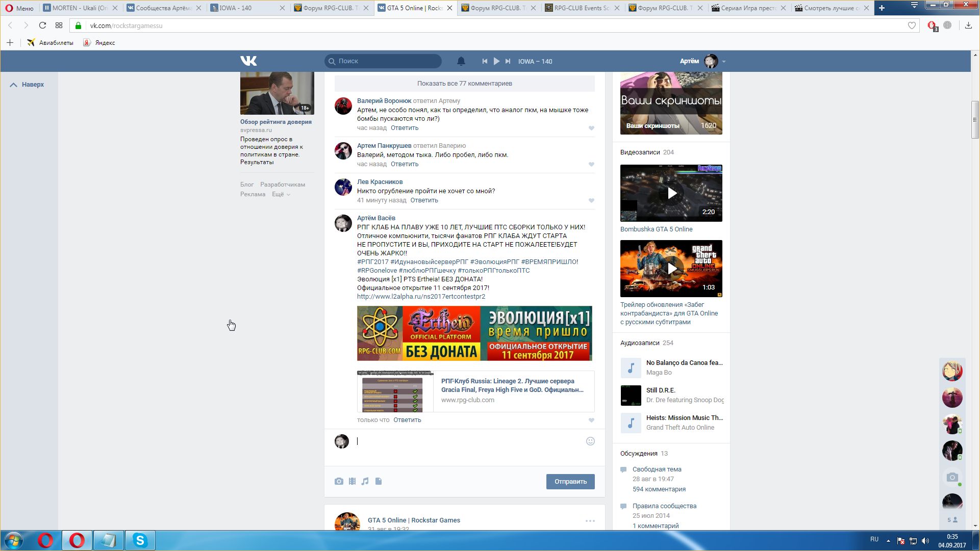Like Валерий Воронюк's comment

tap(591, 128)
